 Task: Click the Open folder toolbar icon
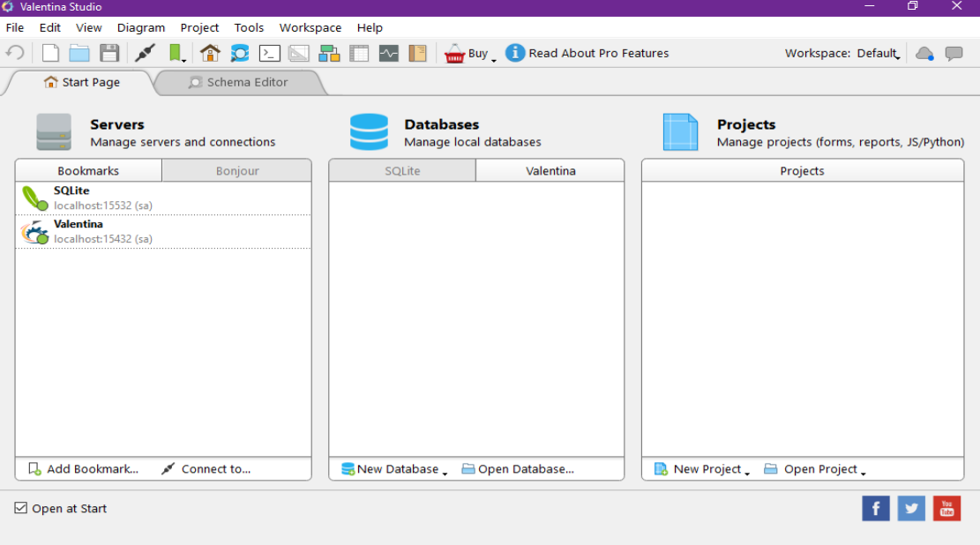79,53
